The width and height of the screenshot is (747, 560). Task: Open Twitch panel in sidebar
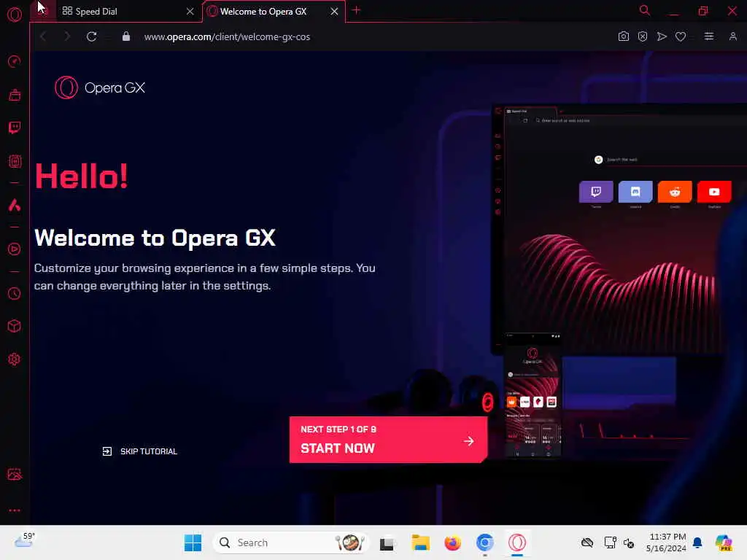[15, 128]
